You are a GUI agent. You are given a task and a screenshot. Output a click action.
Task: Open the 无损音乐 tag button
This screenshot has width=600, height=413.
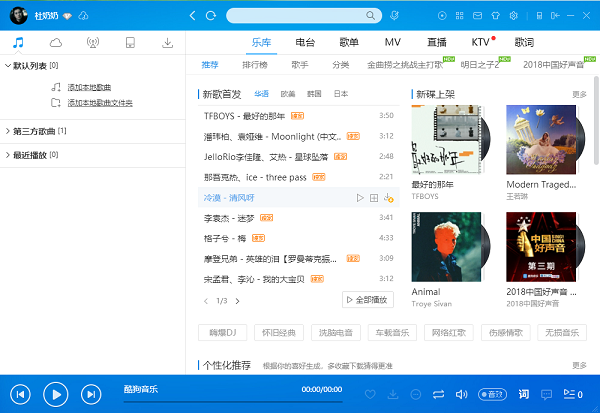(562, 333)
